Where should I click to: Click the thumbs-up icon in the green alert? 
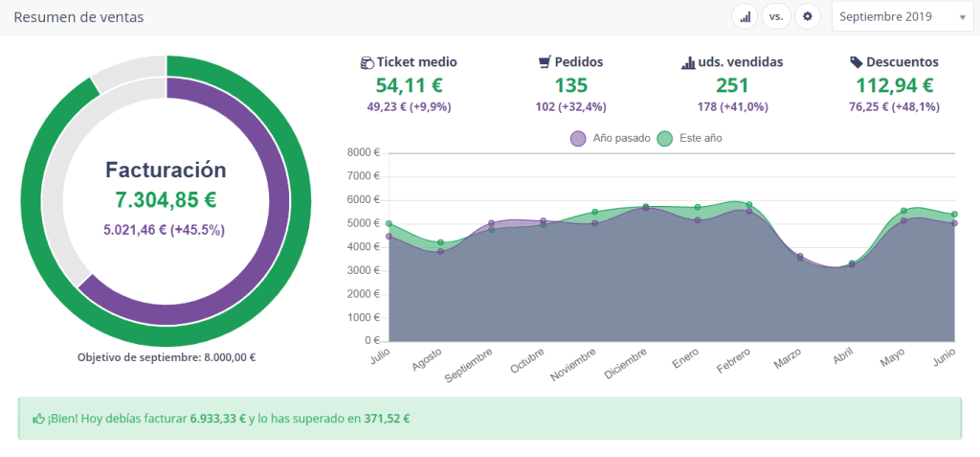point(38,418)
